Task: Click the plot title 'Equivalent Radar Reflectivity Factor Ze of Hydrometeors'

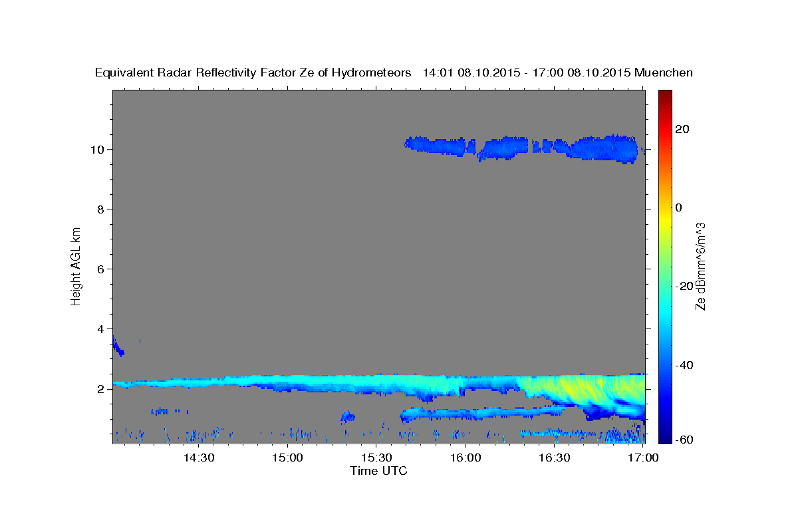Action: pyautogui.click(x=253, y=72)
